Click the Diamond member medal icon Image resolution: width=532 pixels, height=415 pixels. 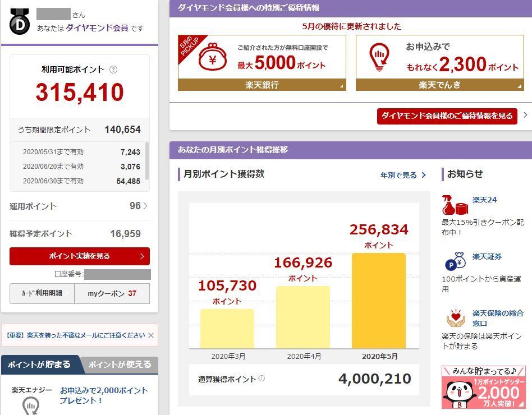pyautogui.click(x=20, y=21)
